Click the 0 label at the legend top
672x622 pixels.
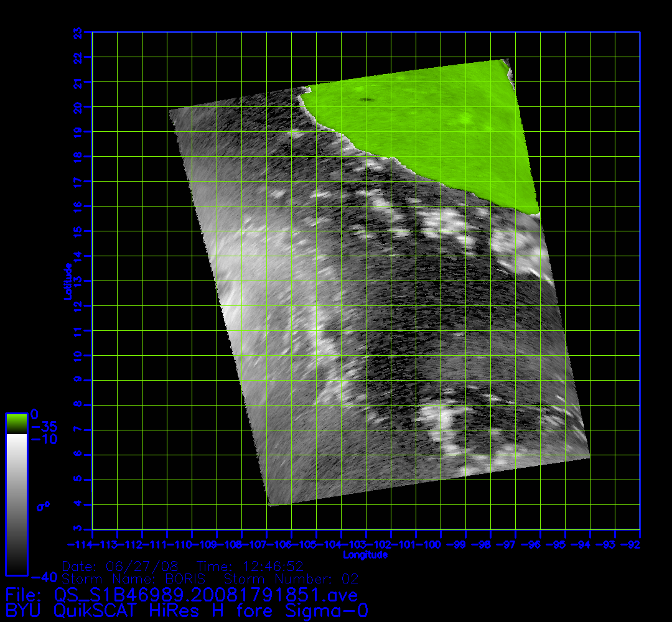34,414
